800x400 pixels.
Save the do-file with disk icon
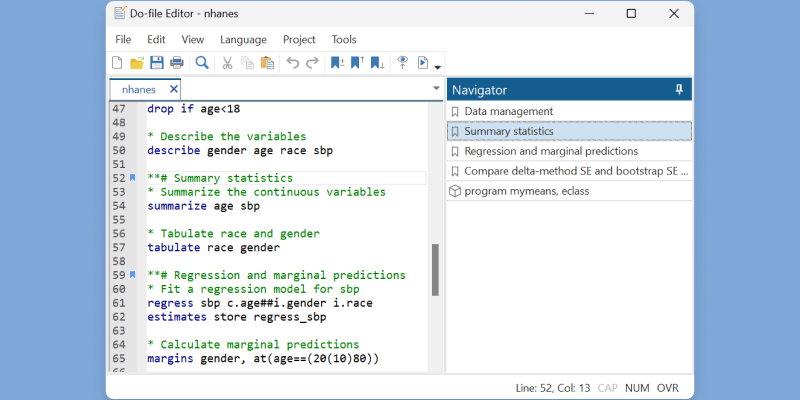pyautogui.click(x=156, y=63)
